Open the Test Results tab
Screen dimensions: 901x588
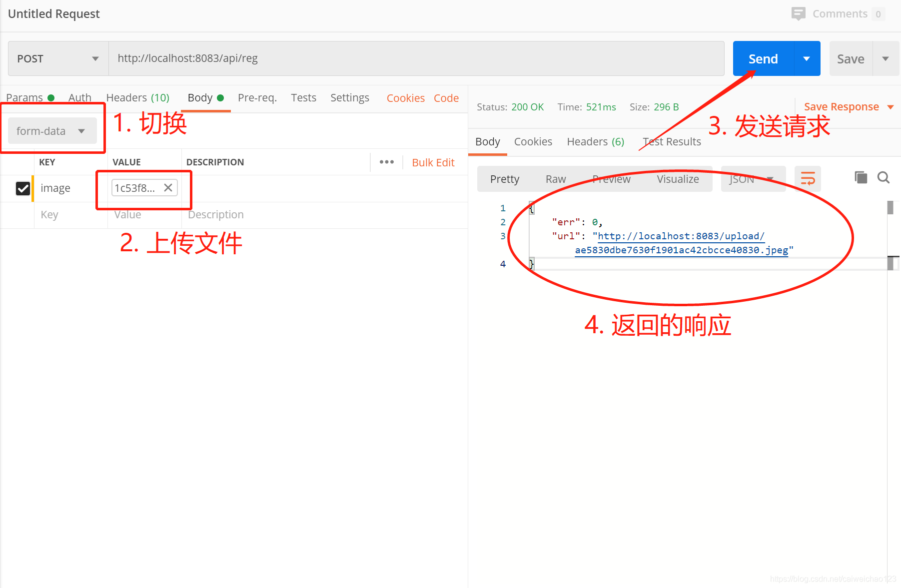tap(672, 142)
